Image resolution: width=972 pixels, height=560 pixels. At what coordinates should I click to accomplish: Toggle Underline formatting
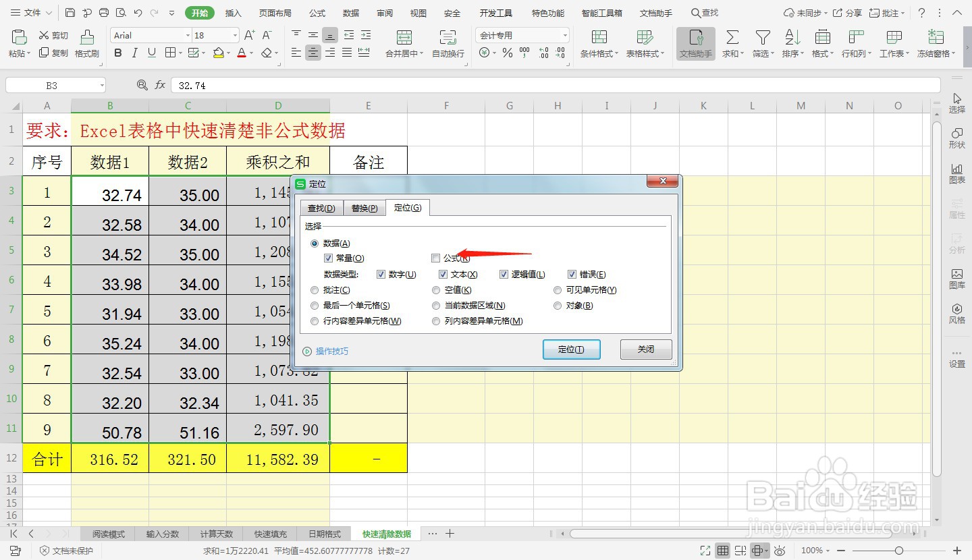click(x=151, y=53)
